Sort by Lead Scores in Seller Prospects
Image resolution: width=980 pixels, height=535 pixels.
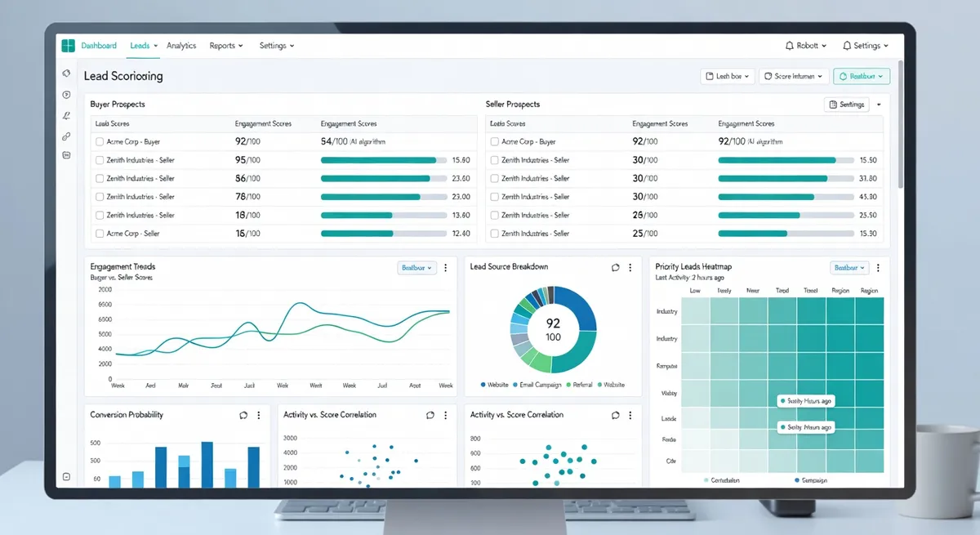(x=507, y=123)
